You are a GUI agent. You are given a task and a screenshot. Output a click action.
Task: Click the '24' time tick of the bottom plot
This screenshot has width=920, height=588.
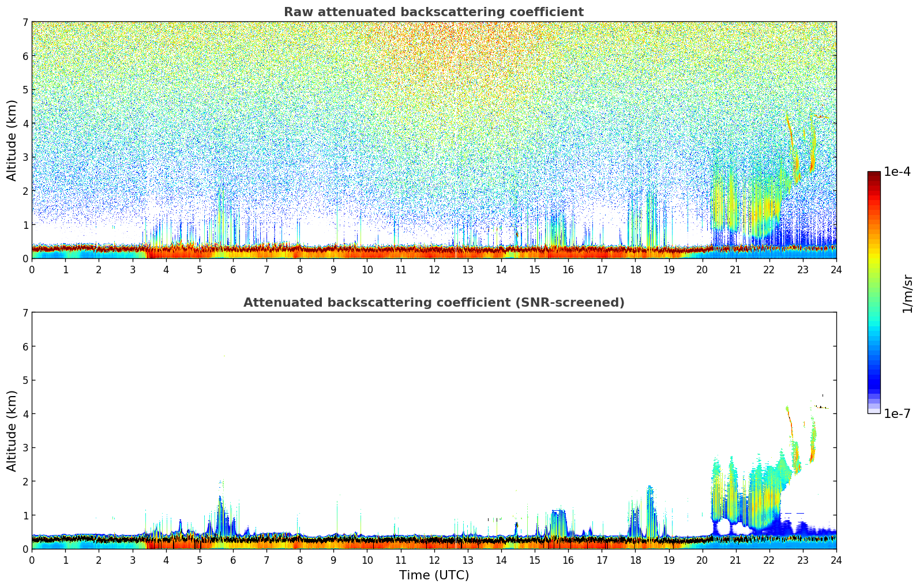click(836, 560)
